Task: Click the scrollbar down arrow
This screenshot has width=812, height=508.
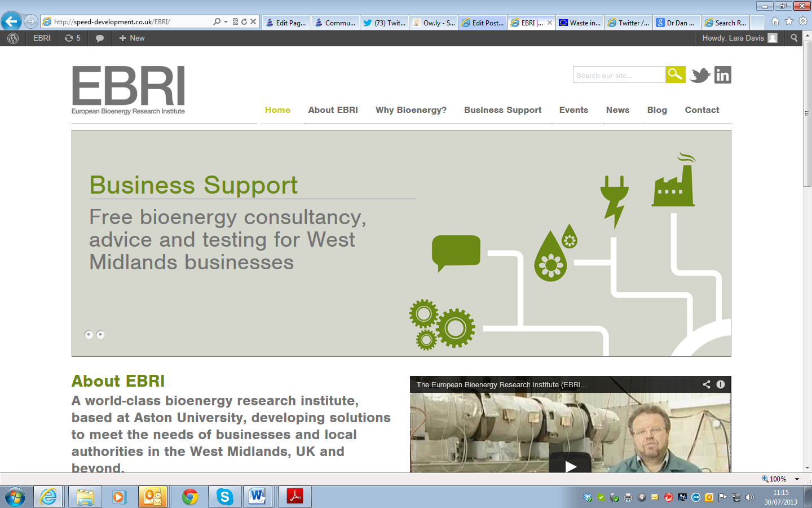Action: 807,468
